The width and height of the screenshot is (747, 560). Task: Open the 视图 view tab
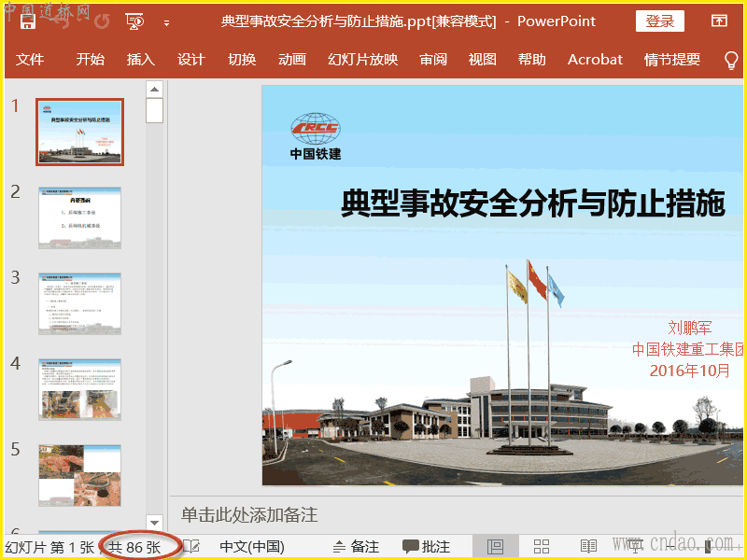482,59
